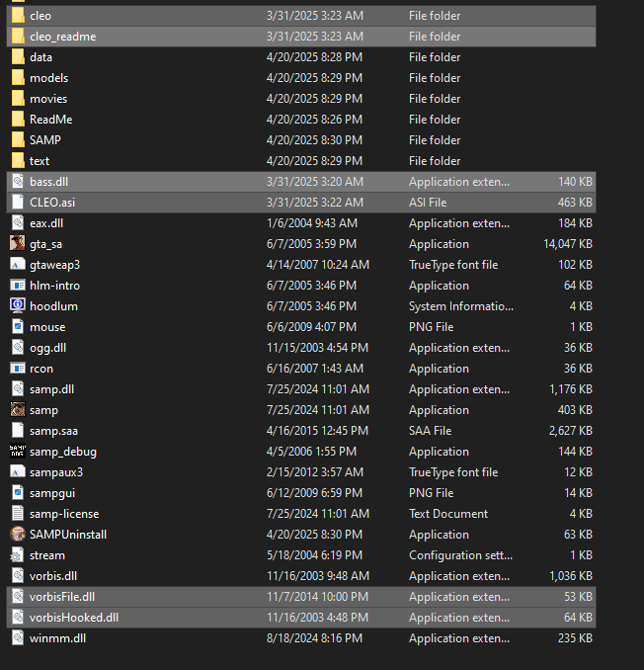Viewport: 644px width, 670px height.
Task: Select the hoodlum system info icon
Action: pos(18,306)
